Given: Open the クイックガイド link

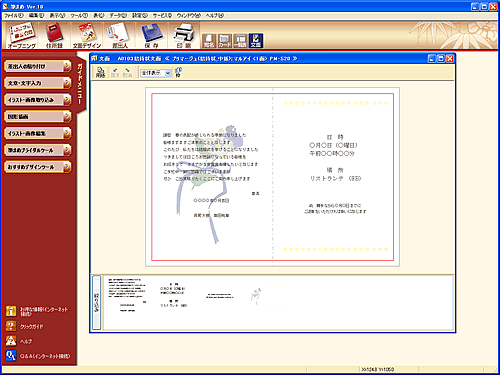Looking at the screenshot, I should coord(24,326).
